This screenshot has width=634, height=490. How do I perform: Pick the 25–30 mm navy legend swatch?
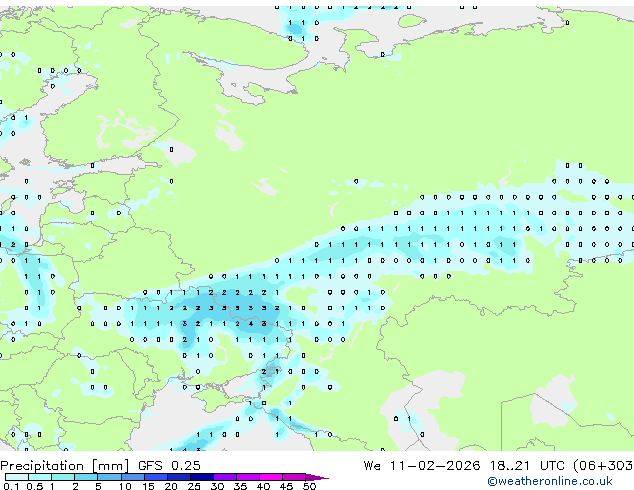202,477
